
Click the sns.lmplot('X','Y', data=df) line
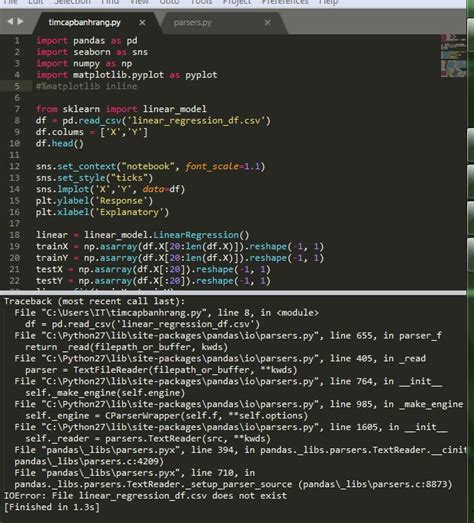click(x=110, y=189)
